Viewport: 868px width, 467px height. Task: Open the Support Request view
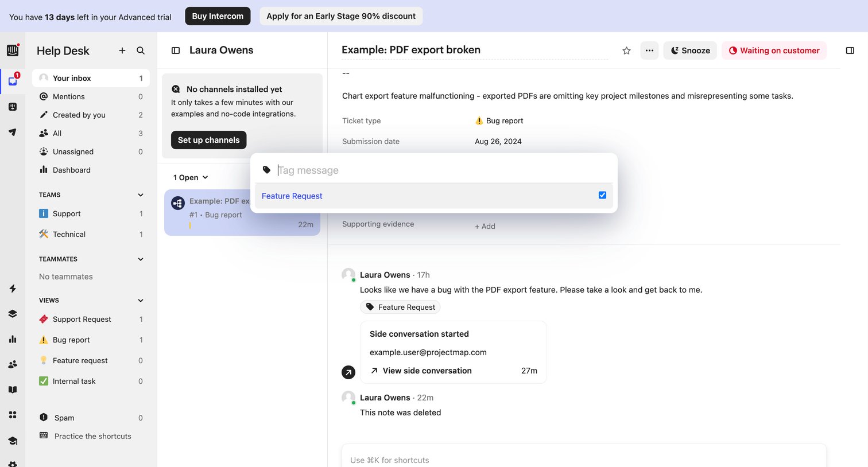coord(91,319)
